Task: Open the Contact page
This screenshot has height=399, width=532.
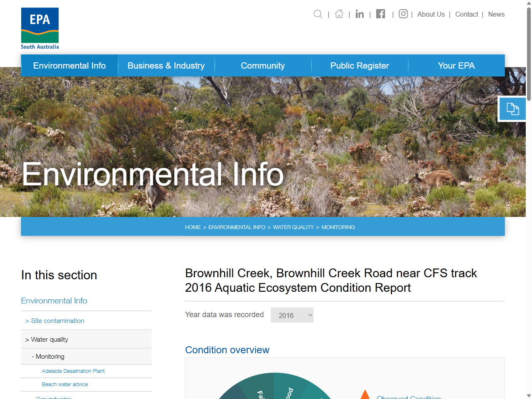Action: point(466,14)
